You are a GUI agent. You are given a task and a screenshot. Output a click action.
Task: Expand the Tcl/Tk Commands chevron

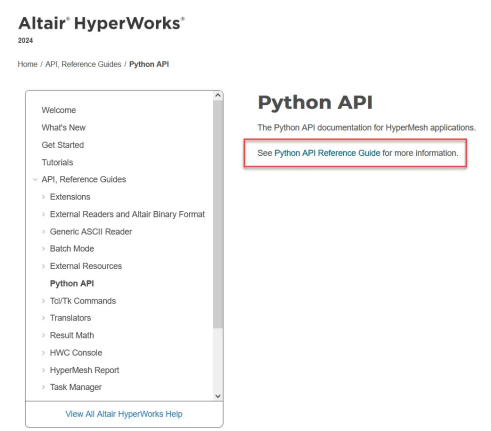(x=43, y=301)
